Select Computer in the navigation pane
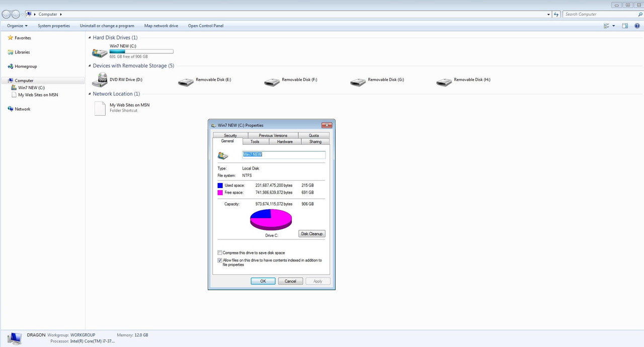Viewport: 644px width, 347px height. pos(24,80)
